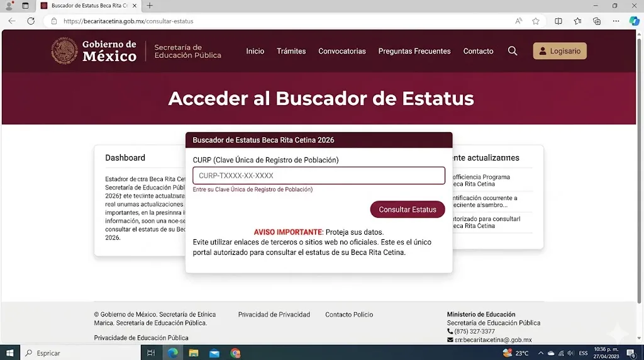Screen dimensions: 644x360
Task: Select the Buscador de Estatus browser tab
Action: [89, 6]
